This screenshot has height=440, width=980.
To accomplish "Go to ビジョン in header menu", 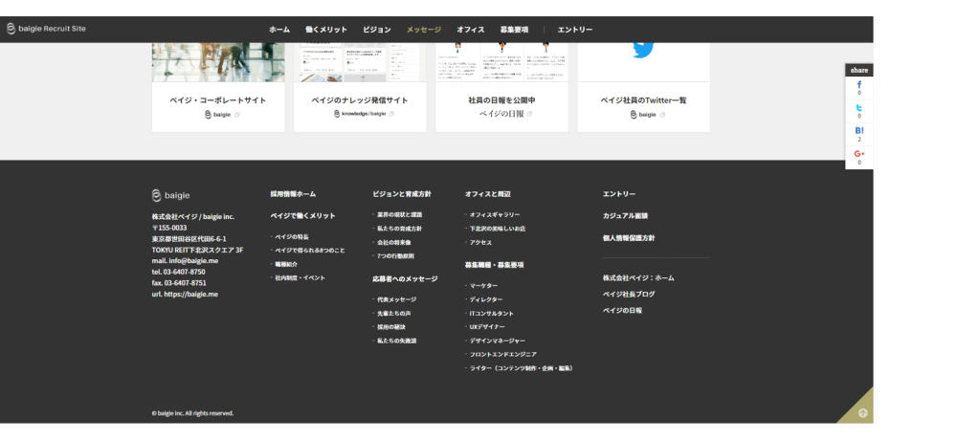I will click(x=377, y=30).
